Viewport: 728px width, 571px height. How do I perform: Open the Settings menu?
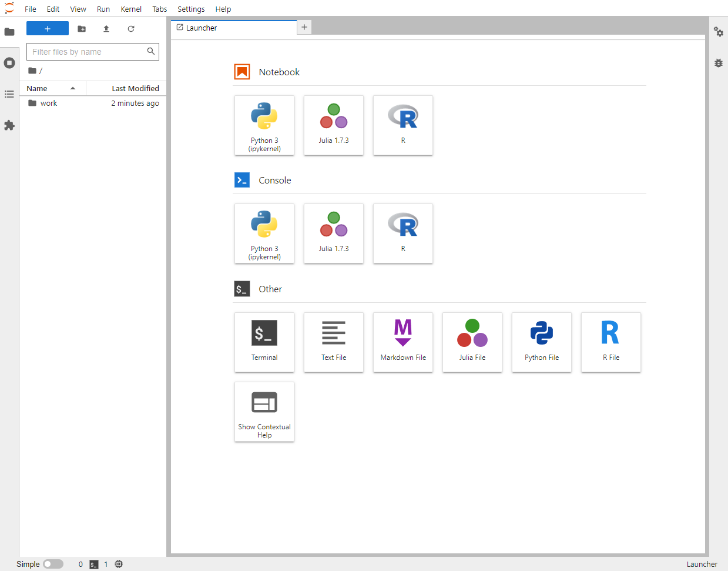click(191, 9)
